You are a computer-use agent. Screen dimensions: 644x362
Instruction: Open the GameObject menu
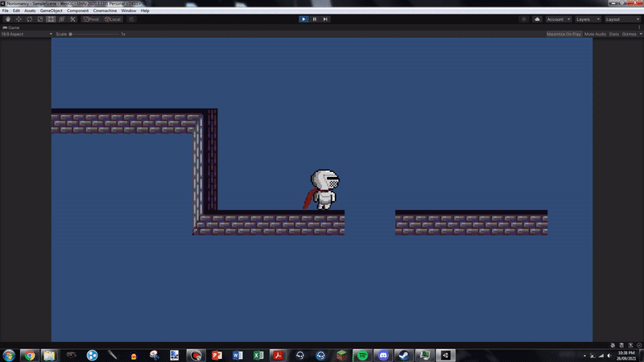[52, 10]
